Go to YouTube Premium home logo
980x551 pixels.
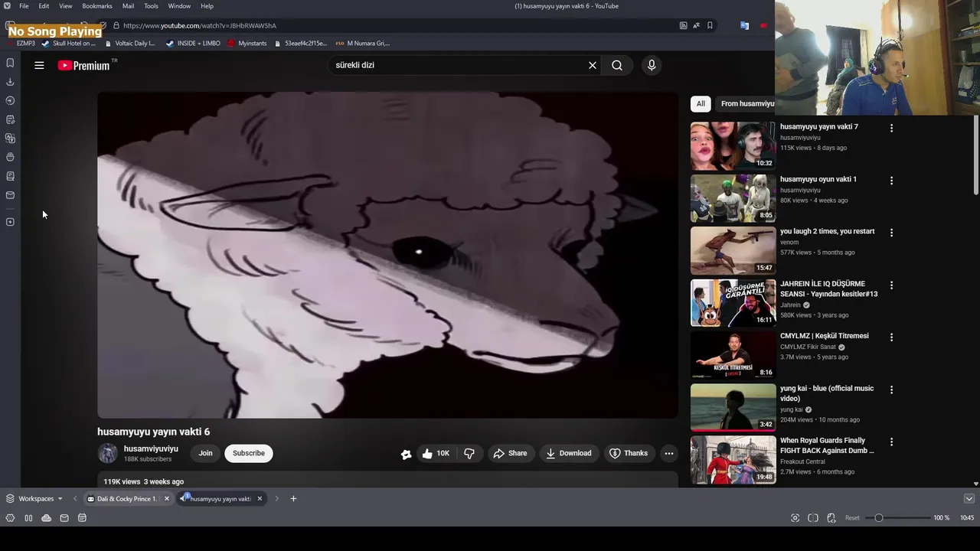84,66
